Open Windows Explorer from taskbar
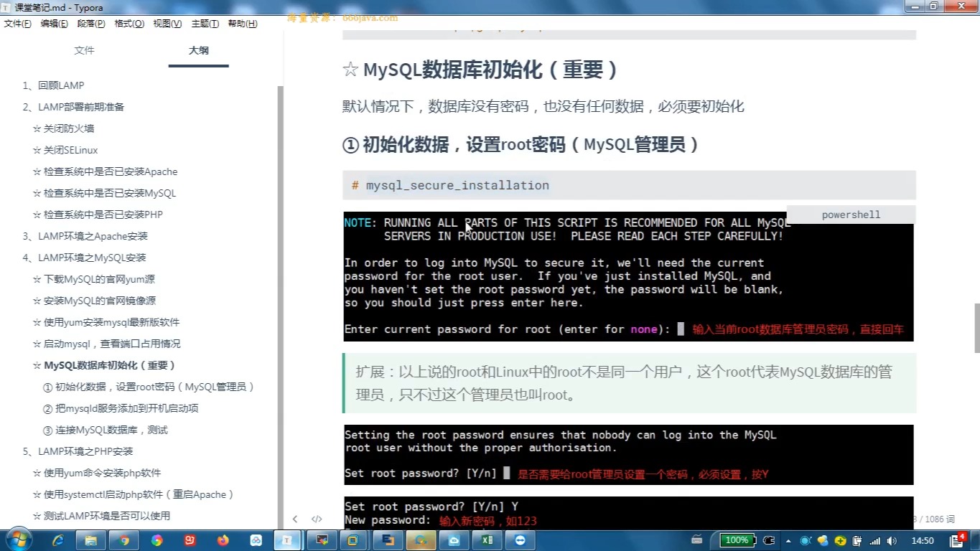980x551 pixels. pos(91,540)
